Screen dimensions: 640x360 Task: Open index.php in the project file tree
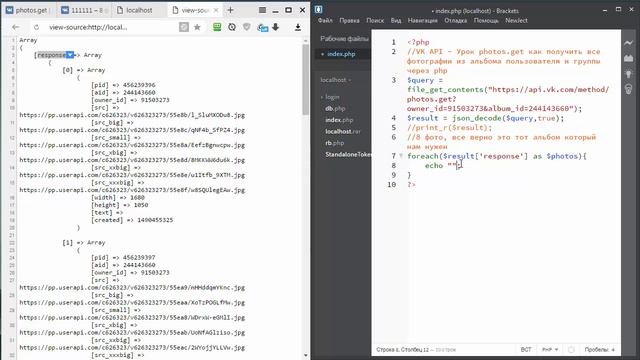[x=339, y=120]
